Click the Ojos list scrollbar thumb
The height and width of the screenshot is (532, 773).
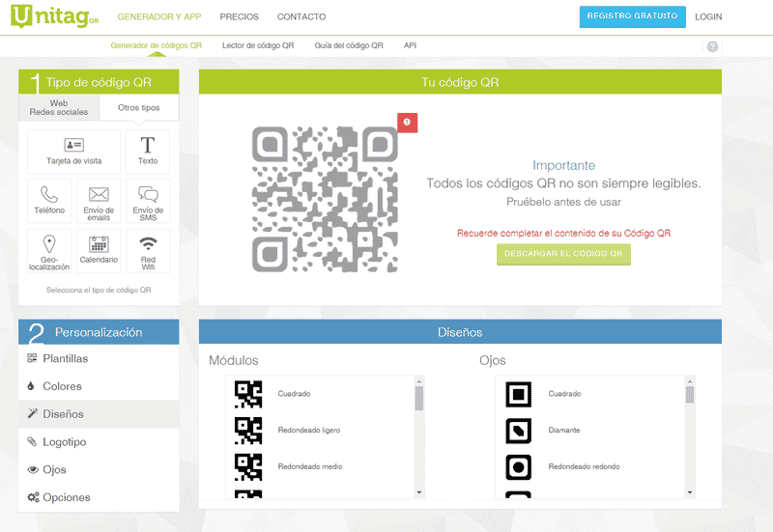pos(690,395)
